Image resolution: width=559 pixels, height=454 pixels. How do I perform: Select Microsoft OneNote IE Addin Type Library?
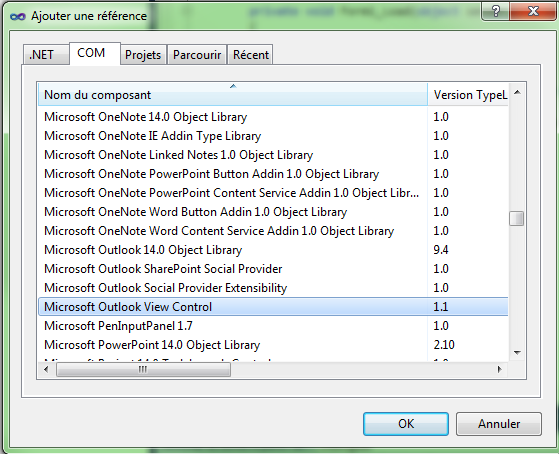pos(273,136)
